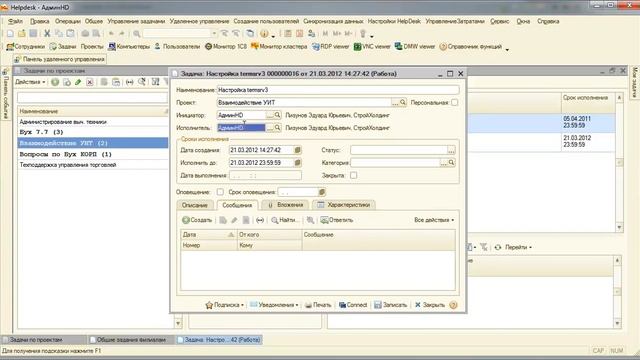Click the green pencil edit icon in projects toolbar

click(x=78, y=82)
